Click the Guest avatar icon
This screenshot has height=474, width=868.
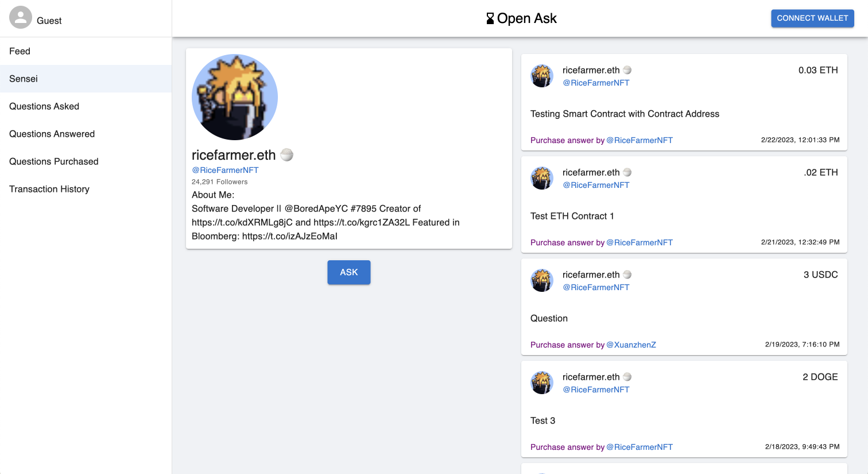21,17
